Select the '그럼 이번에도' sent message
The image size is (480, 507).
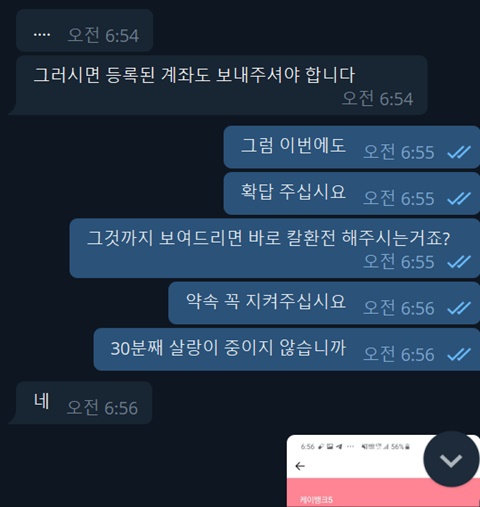tap(352, 147)
